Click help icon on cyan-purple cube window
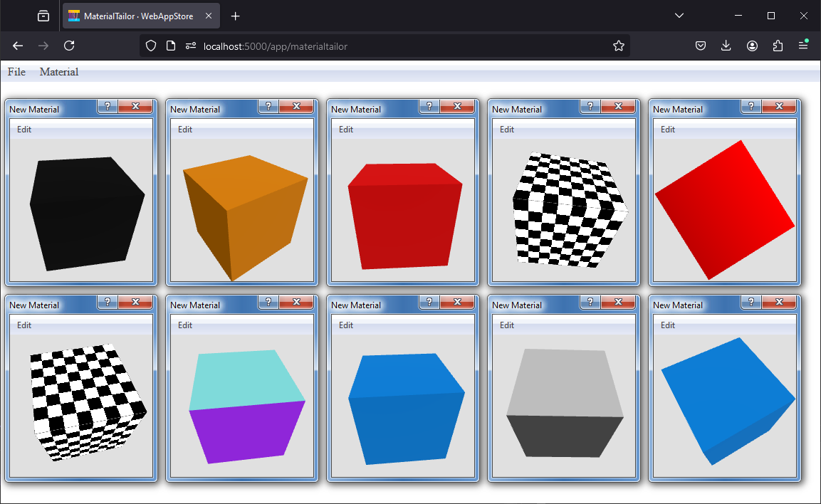This screenshot has height=504, width=821. click(268, 302)
